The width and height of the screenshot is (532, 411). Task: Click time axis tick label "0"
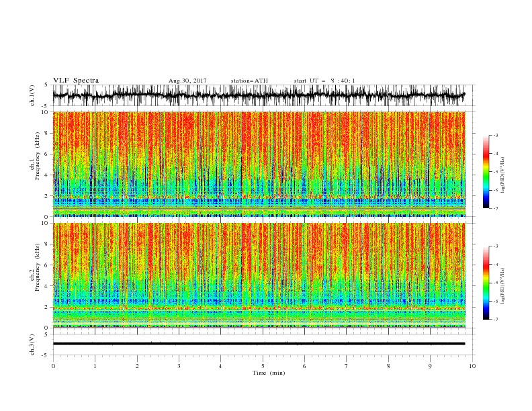pos(53,366)
